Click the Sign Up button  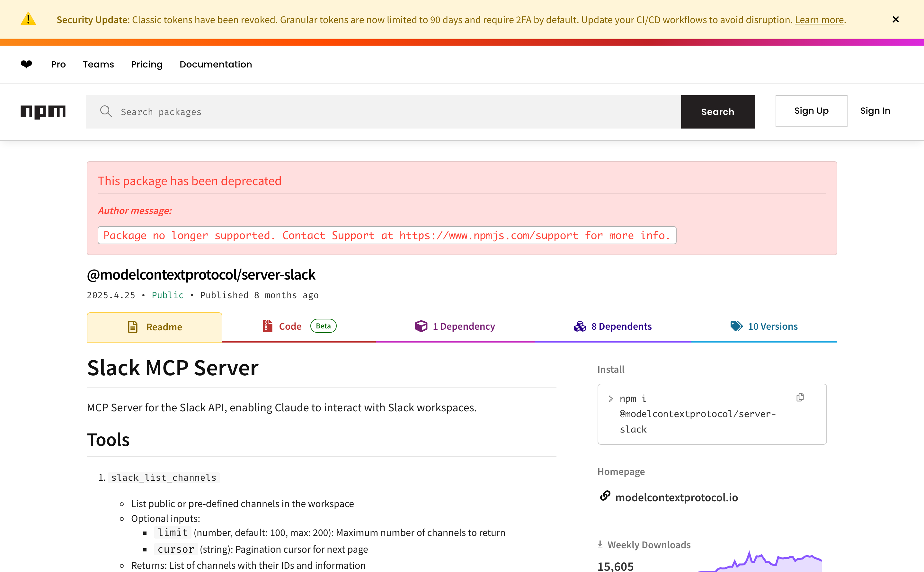[811, 111]
